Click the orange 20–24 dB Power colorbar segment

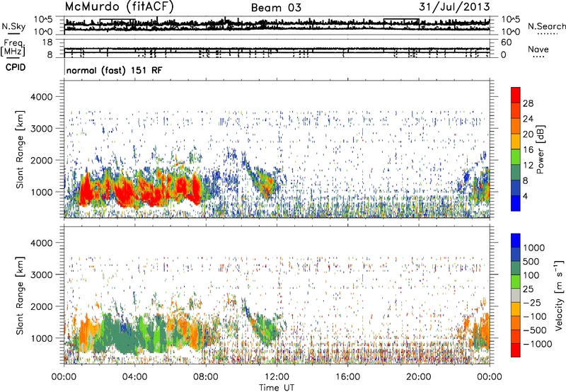click(516, 126)
